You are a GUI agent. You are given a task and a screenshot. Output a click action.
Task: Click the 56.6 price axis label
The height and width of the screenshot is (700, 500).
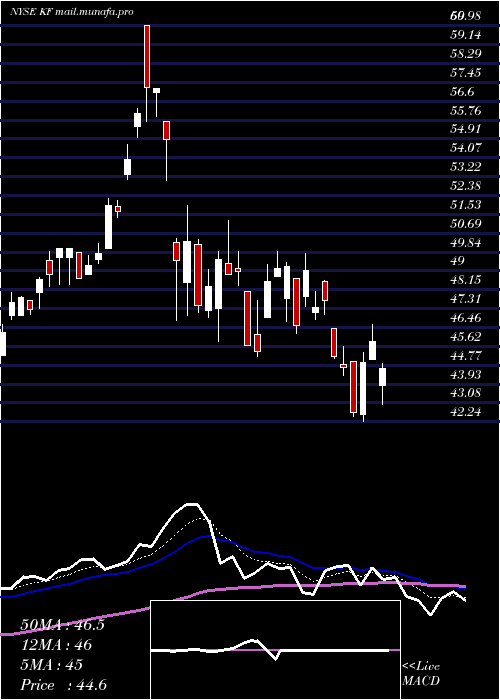(x=462, y=92)
